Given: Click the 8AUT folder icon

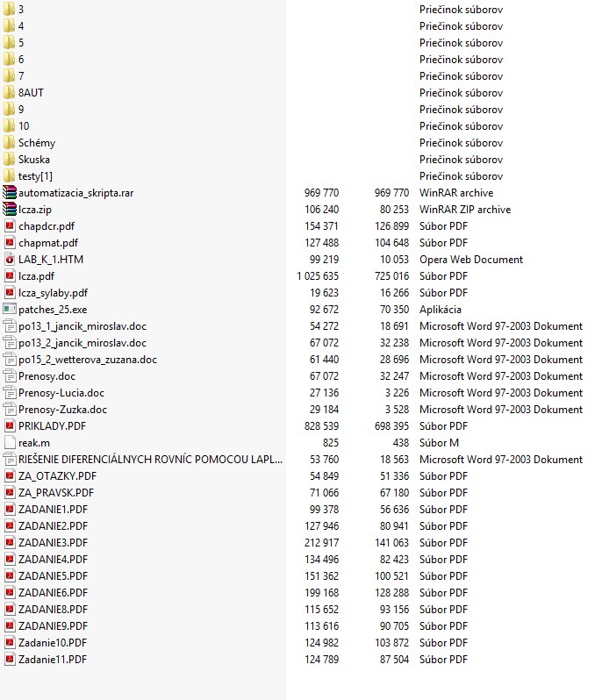Looking at the screenshot, I should click(x=10, y=93).
